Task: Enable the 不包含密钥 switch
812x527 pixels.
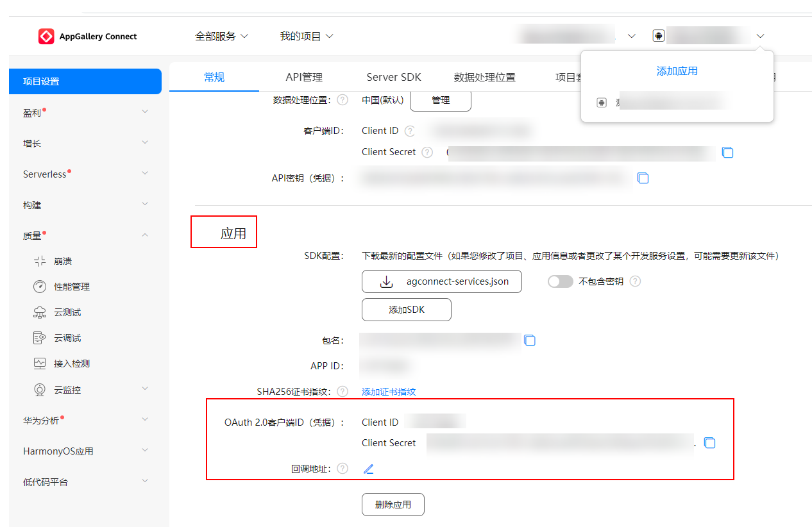Action: pos(560,281)
